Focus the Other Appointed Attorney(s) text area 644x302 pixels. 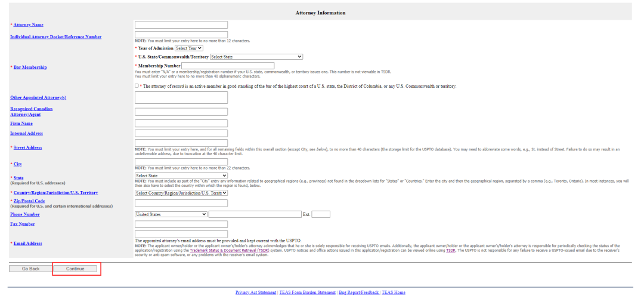click(181, 98)
